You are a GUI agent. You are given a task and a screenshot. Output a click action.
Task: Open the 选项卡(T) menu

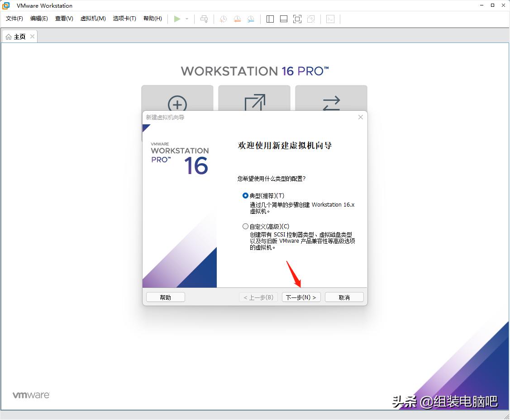point(124,19)
